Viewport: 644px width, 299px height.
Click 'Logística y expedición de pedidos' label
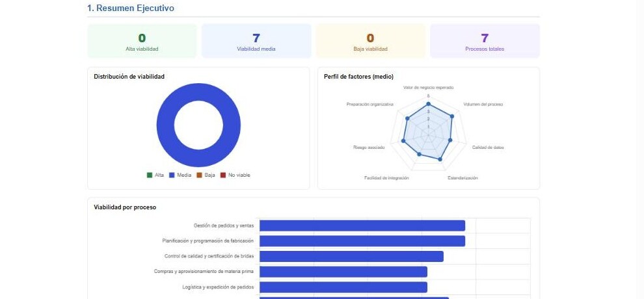coord(218,287)
